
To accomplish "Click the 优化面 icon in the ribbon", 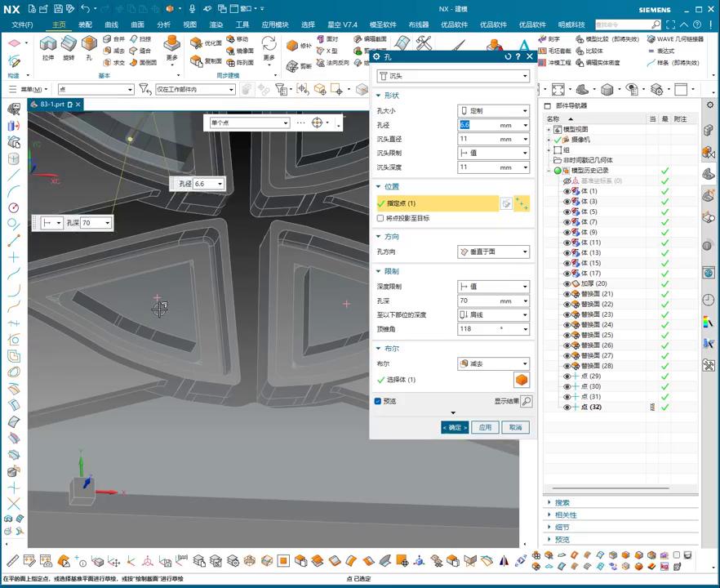I will pos(196,43).
